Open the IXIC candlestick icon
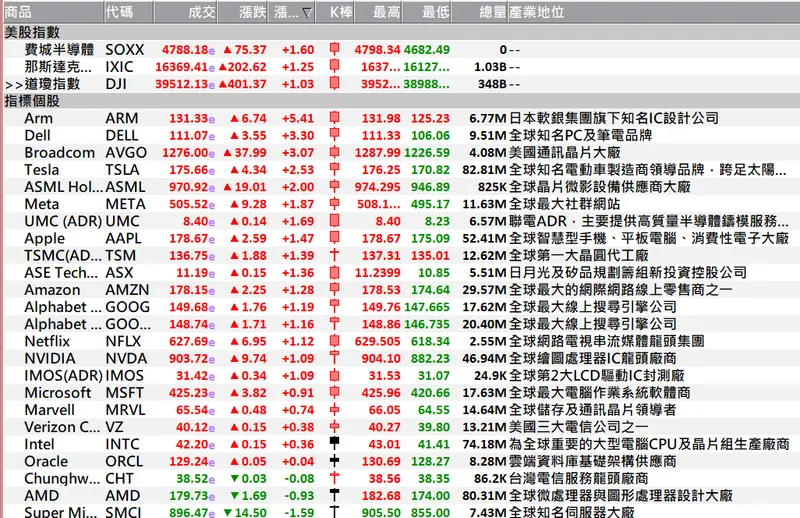Image resolution: width=800 pixels, height=518 pixels. click(334, 66)
